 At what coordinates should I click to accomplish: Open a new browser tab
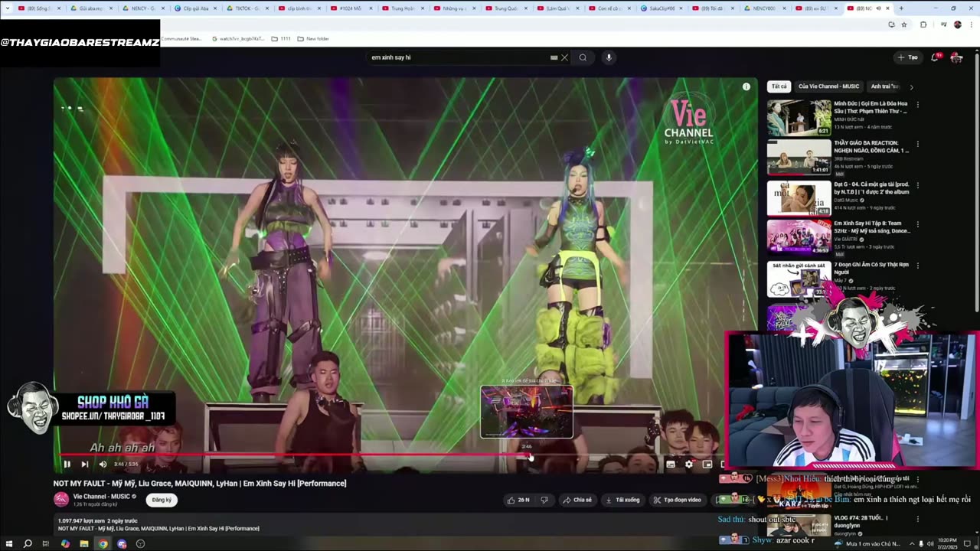pyautogui.click(x=901, y=8)
